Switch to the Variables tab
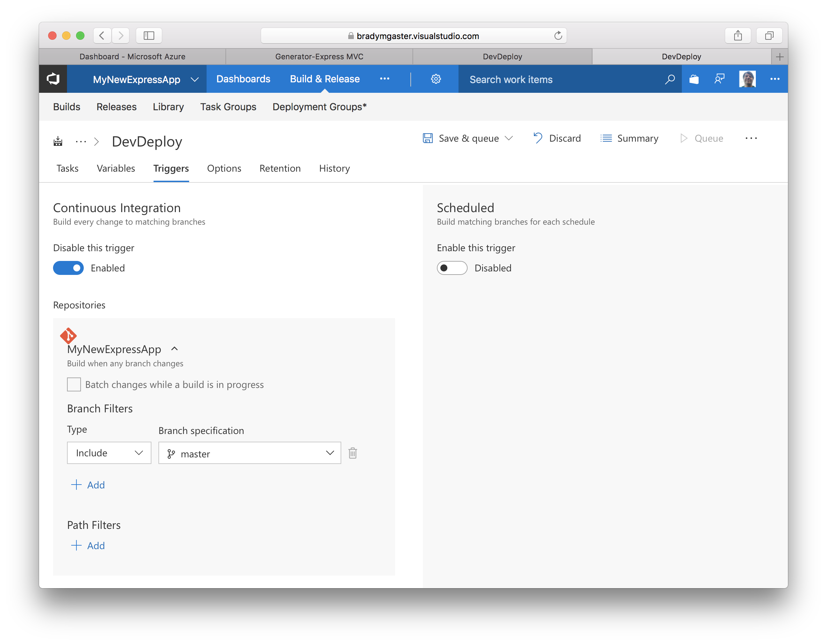 [x=116, y=169]
